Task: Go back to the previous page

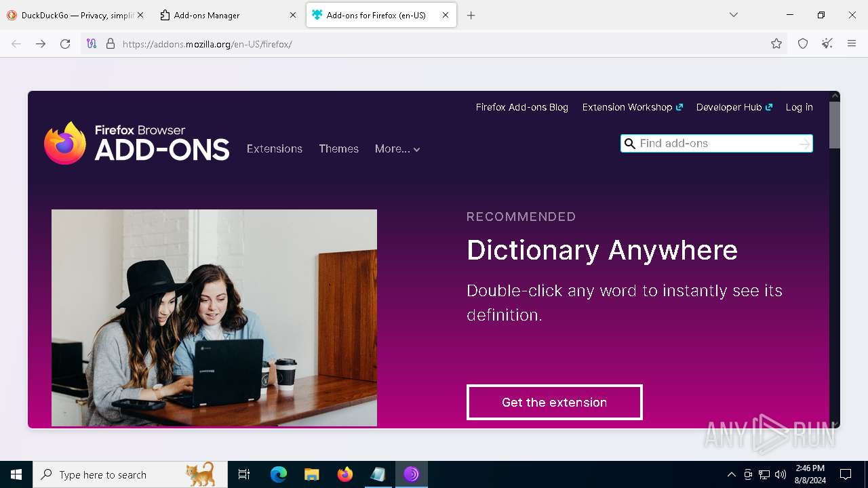Action: point(16,44)
